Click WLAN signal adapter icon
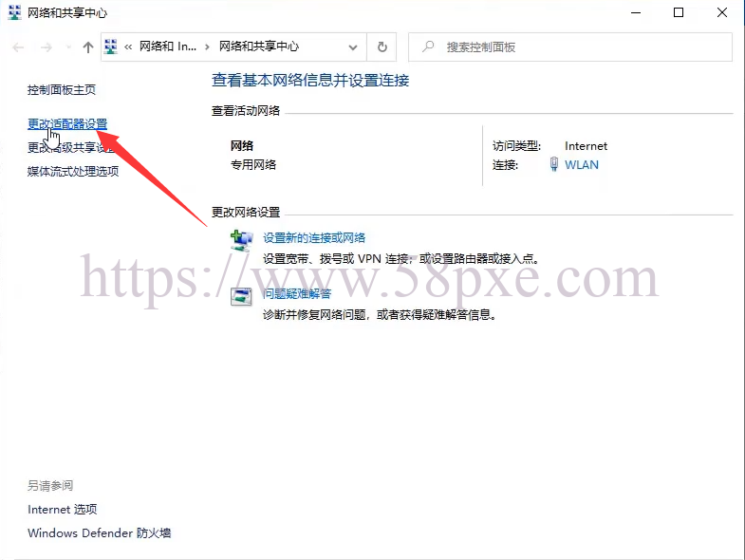This screenshot has height=560, width=745. (554, 164)
